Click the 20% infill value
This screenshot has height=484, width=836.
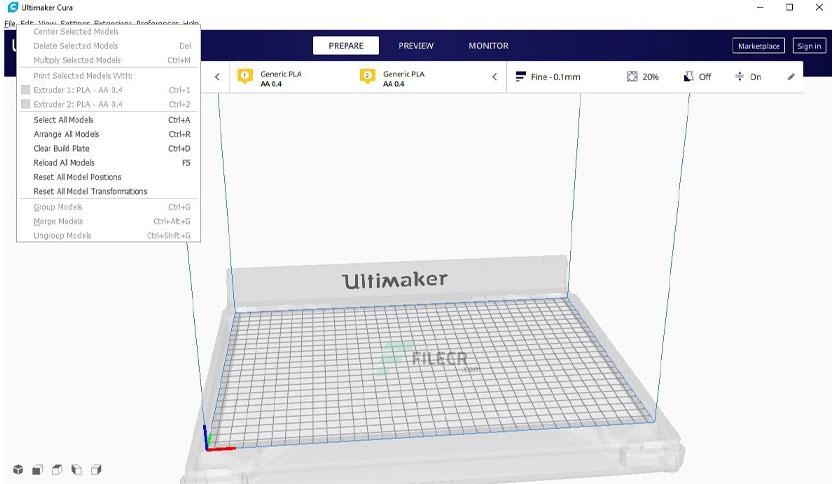tap(650, 77)
